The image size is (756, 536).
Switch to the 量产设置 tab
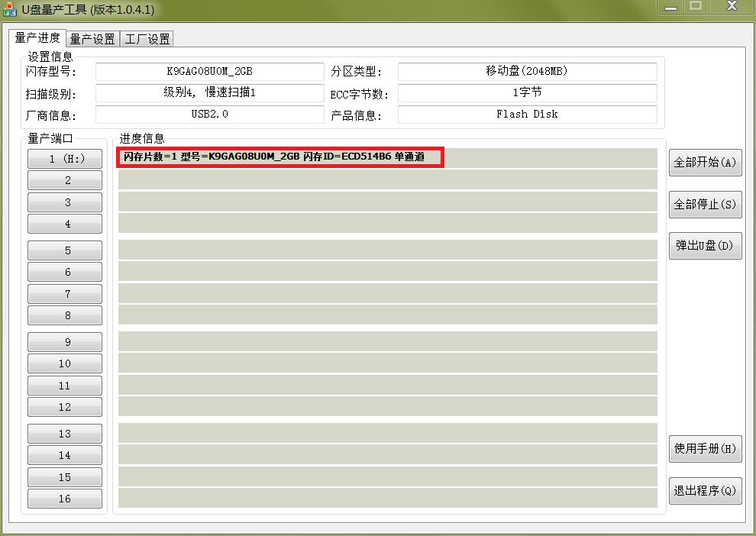92,38
